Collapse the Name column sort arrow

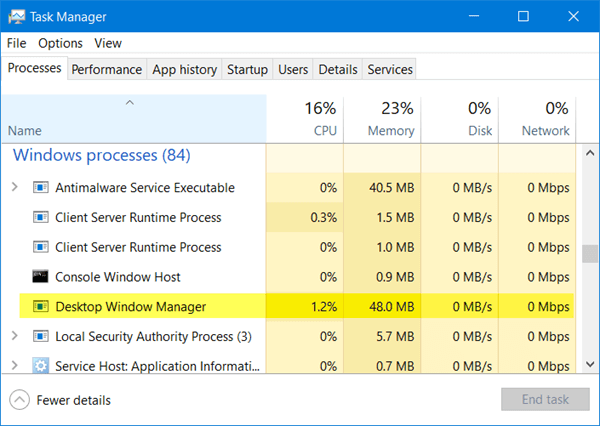click(132, 103)
